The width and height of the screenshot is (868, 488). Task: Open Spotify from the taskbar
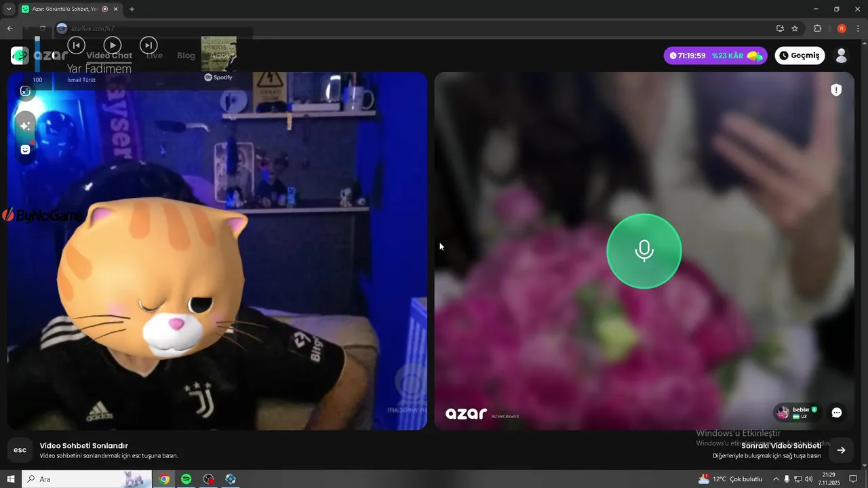click(186, 479)
